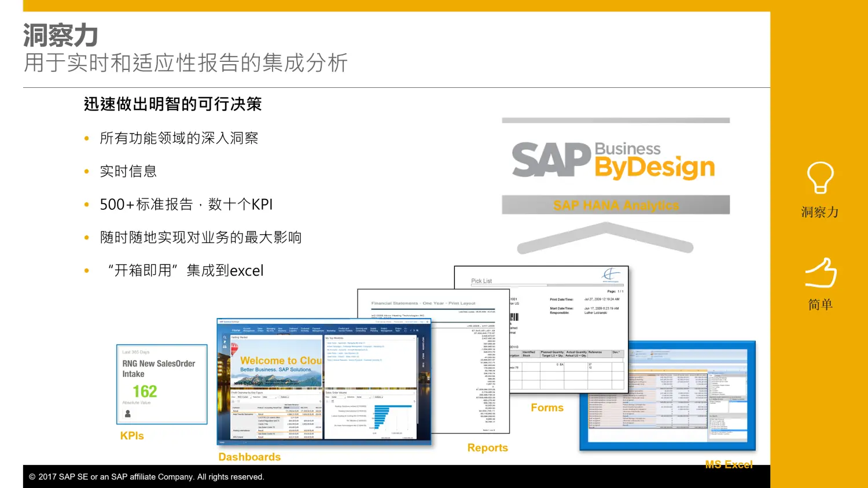This screenshot has height=488, width=868.
Task: Click bullet 所有功能领域的深入洞察
Action: click(x=179, y=138)
